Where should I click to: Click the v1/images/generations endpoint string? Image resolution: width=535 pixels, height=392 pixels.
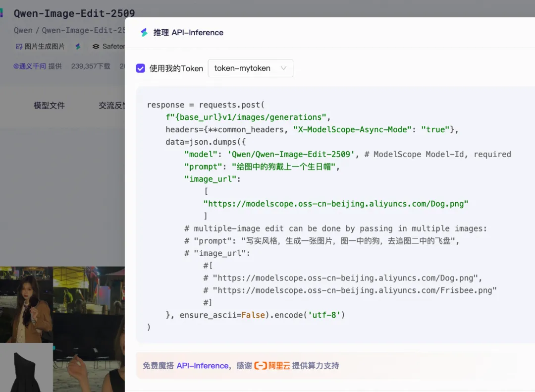[x=246, y=117]
